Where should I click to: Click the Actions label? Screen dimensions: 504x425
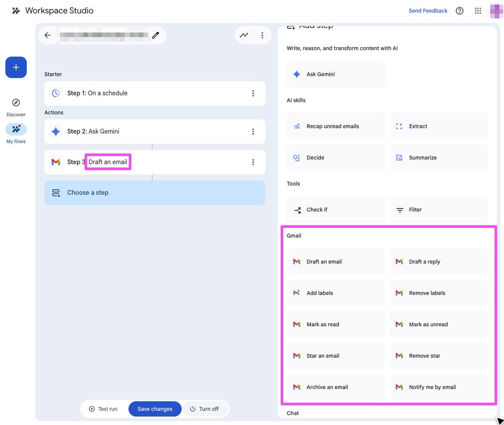pyautogui.click(x=54, y=113)
